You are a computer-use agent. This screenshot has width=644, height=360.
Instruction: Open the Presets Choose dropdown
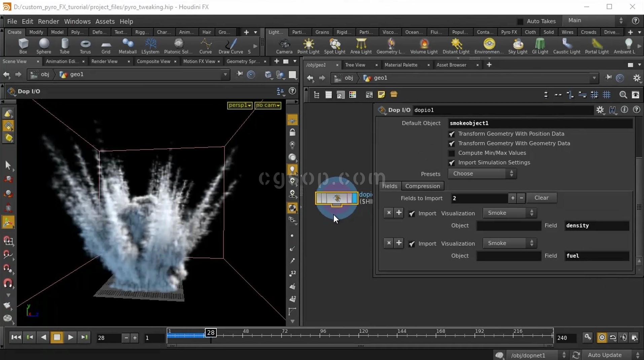[482, 174]
